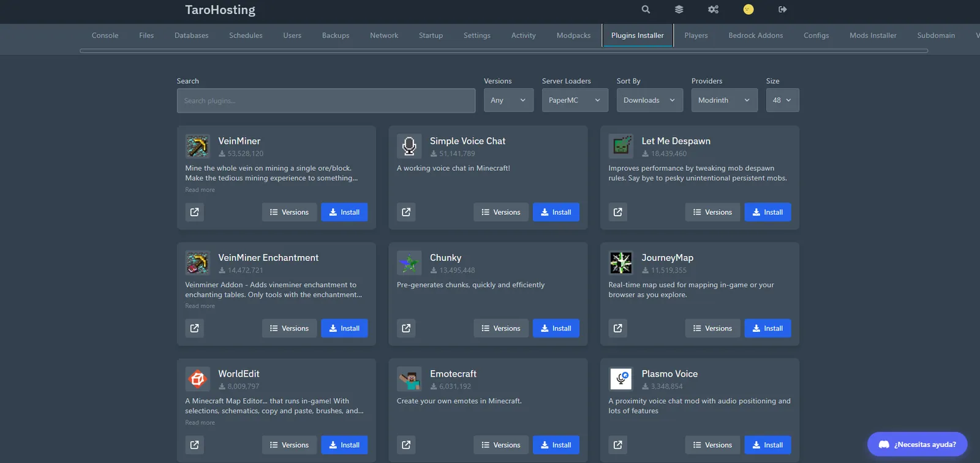Open the Databases tab

coord(191,36)
